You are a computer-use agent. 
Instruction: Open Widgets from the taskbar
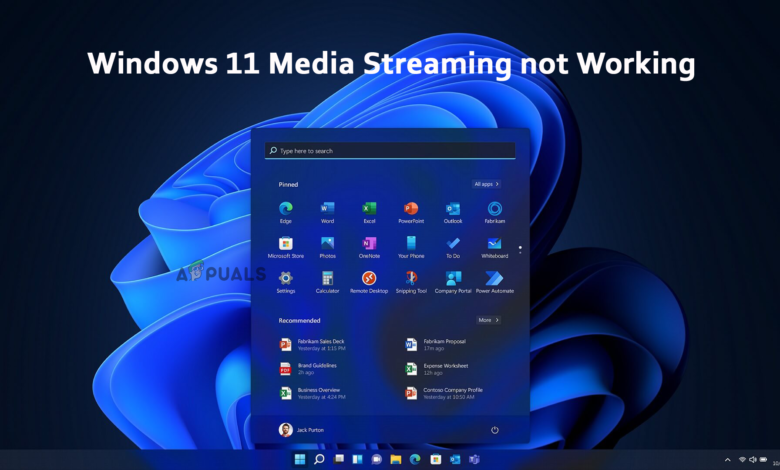click(x=358, y=459)
